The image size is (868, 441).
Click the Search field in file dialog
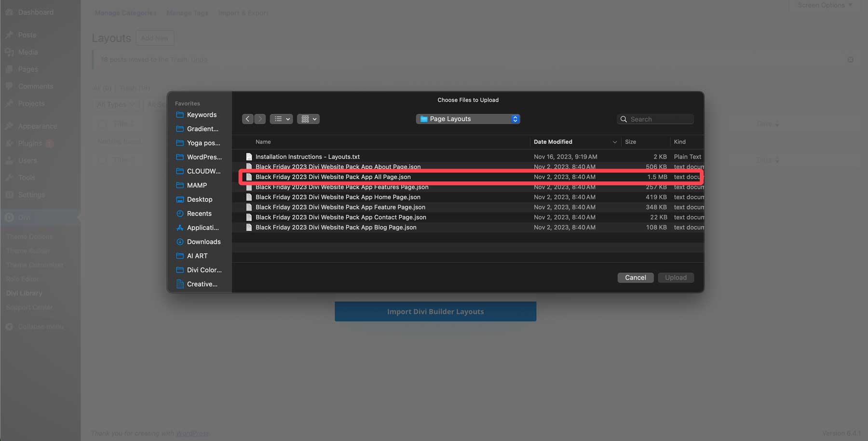click(x=655, y=119)
